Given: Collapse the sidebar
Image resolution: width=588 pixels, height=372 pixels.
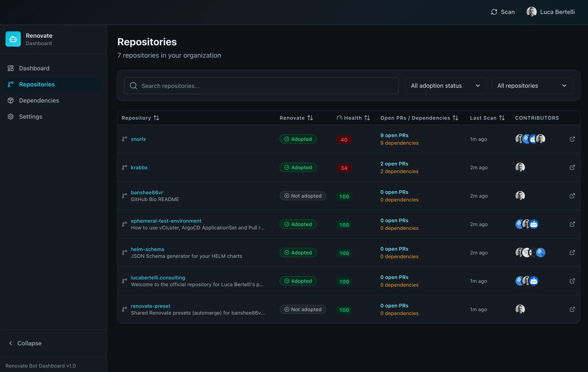Looking at the screenshot, I should point(25,343).
